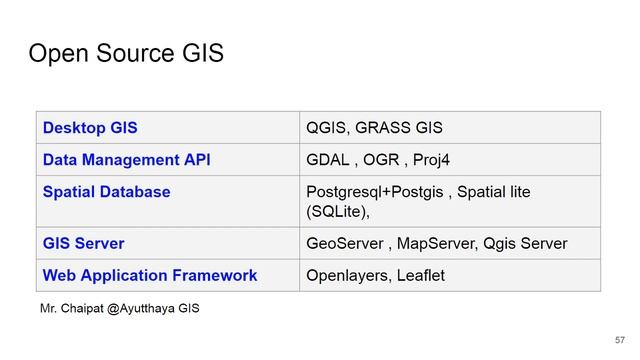The image size is (640, 360).
Task: Click the 'Mr. Chaipat @Ayutthaya GIS' credit
Action: pos(120,308)
